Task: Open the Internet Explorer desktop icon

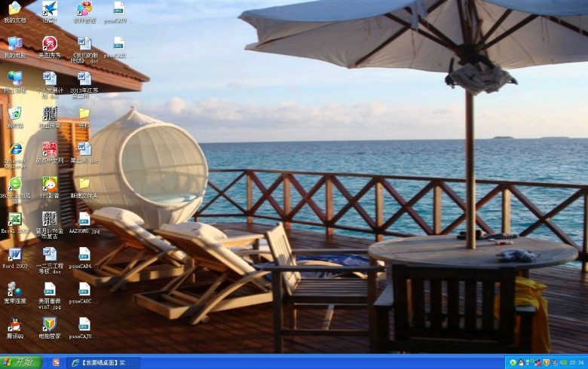Action: (x=14, y=149)
